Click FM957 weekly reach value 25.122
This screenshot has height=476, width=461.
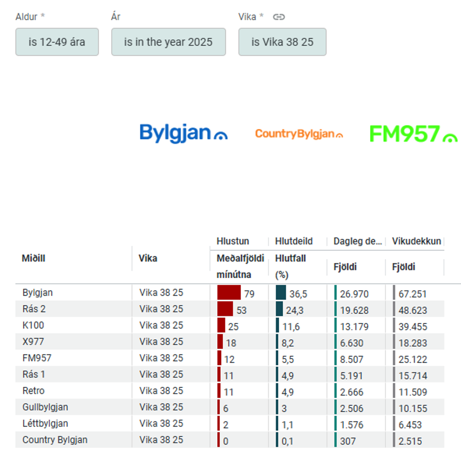(x=413, y=359)
